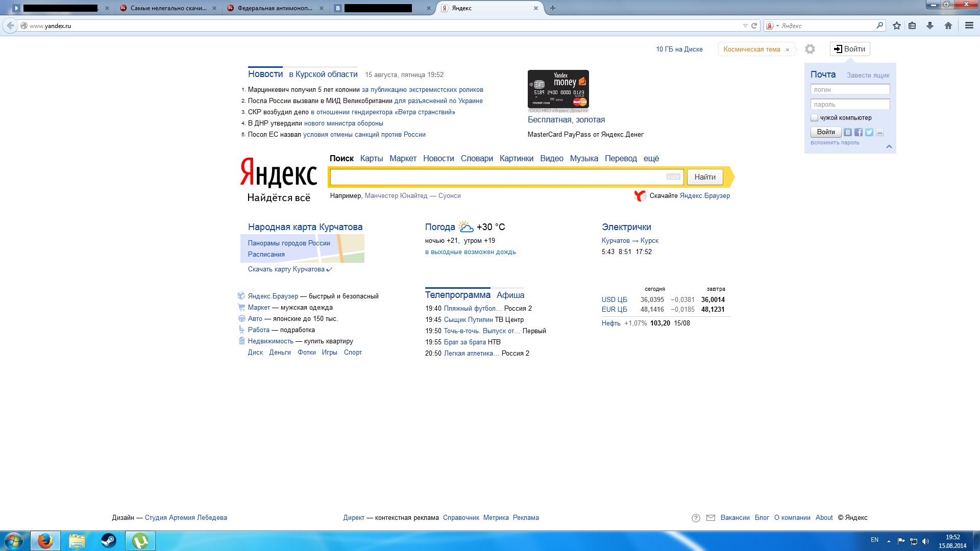Open the Firefox hamburger menu
Image resolution: width=980 pixels, height=551 pixels.
click(969, 26)
